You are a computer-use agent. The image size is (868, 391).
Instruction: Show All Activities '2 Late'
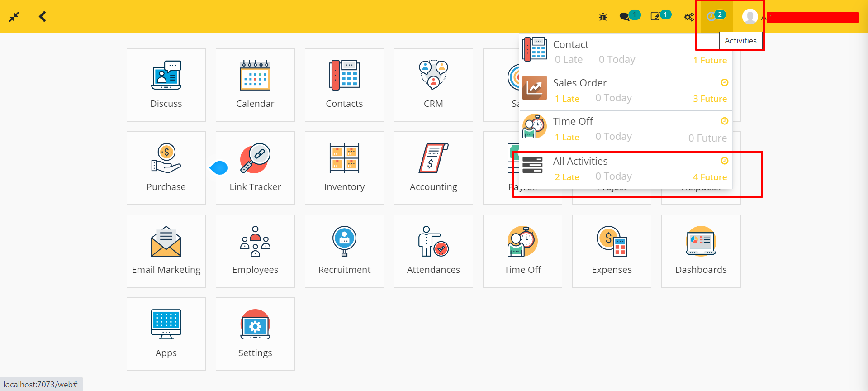[567, 177]
